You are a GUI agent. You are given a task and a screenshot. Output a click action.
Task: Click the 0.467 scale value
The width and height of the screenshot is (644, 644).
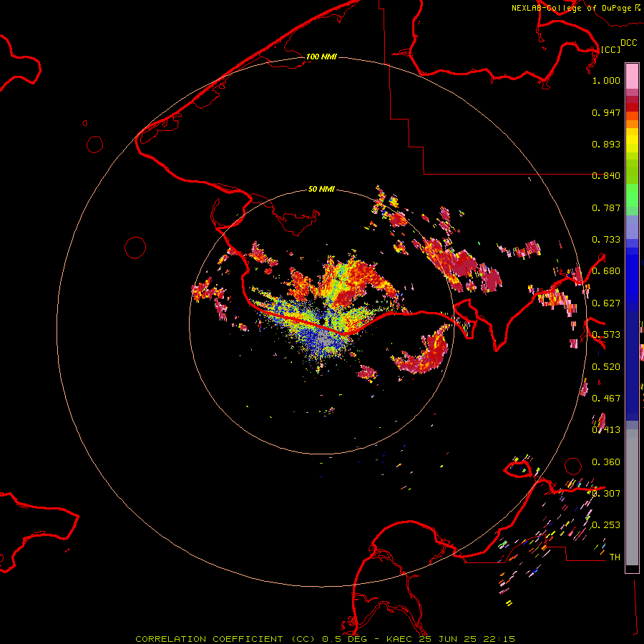click(x=606, y=399)
